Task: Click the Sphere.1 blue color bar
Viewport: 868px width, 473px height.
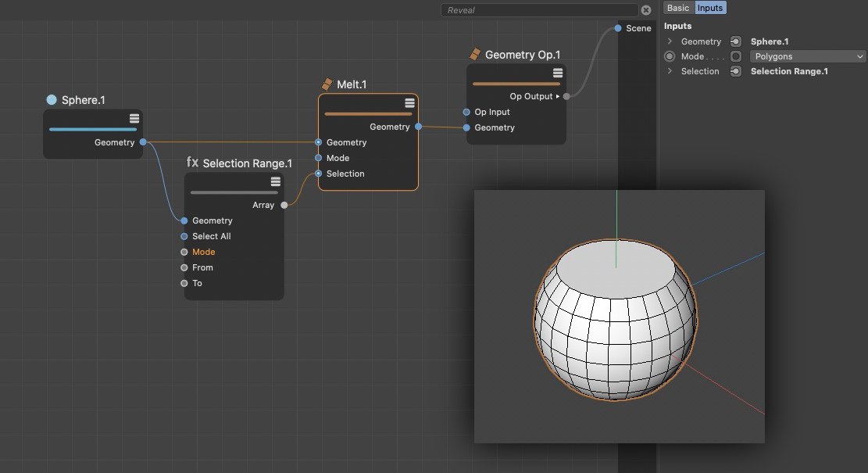Action: [x=93, y=130]
